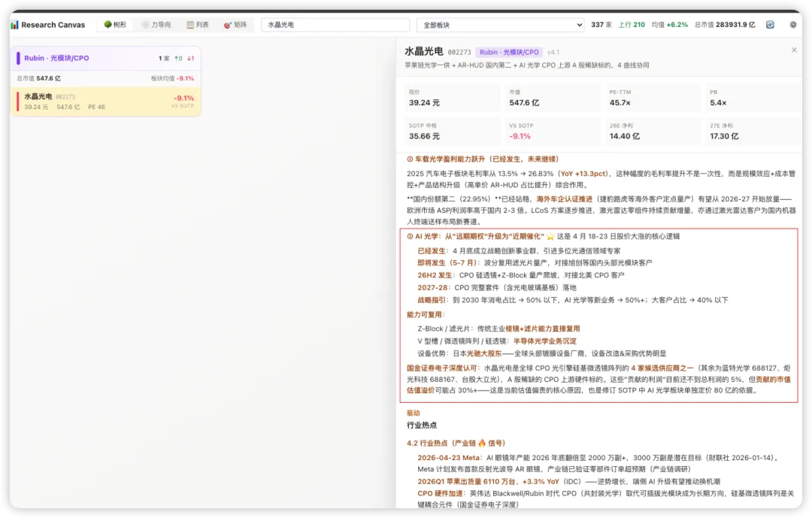This screenshot has height=518, width=812.
Task: Collapse the Rubin · 光模块/CPO group header
Action: point(106,58)
